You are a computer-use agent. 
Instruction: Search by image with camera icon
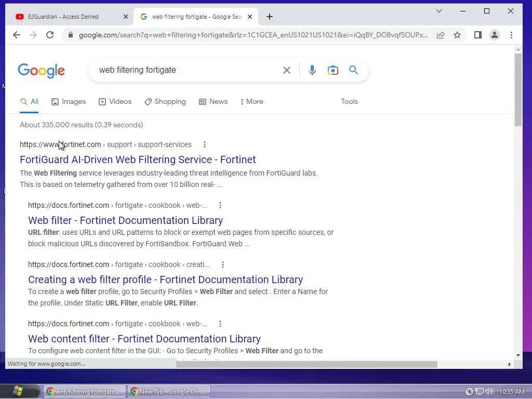[x=333, y=70]
